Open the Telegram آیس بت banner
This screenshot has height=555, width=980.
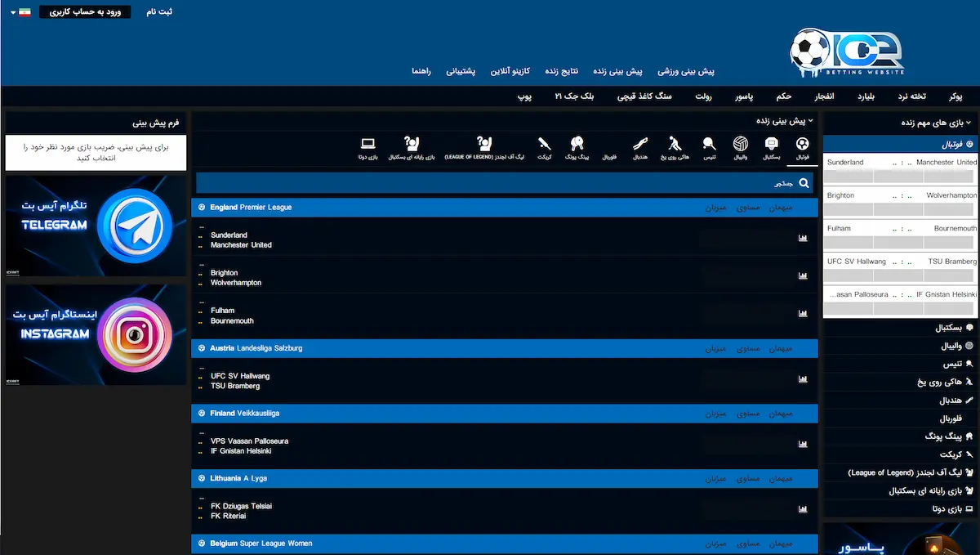[96, 226]
